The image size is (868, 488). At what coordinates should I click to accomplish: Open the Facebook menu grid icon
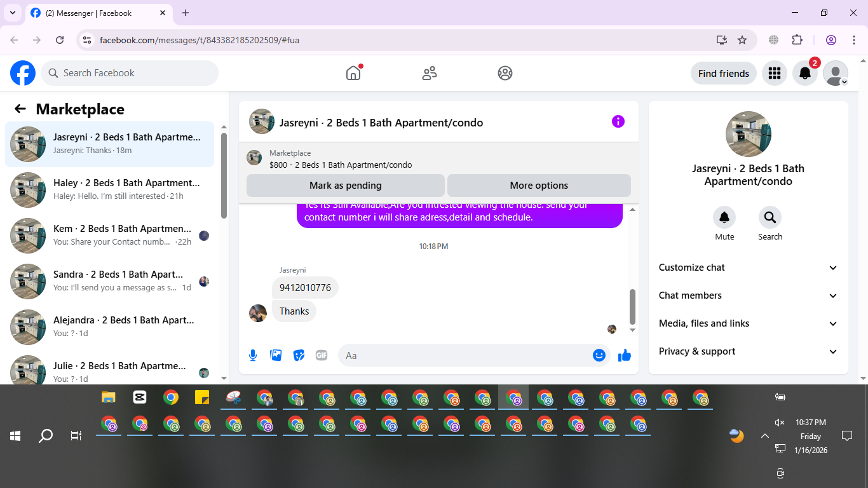click(774, 73)
